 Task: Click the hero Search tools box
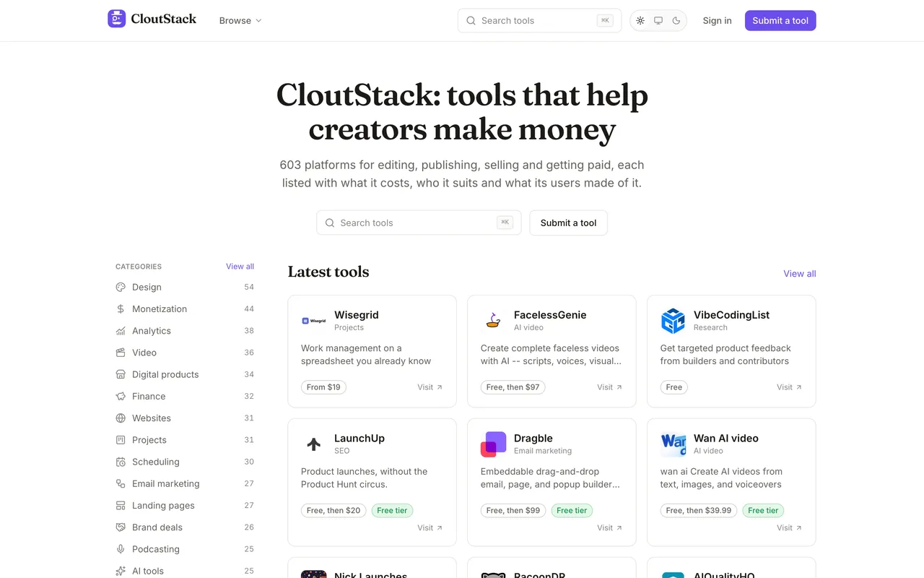[419, 223]
